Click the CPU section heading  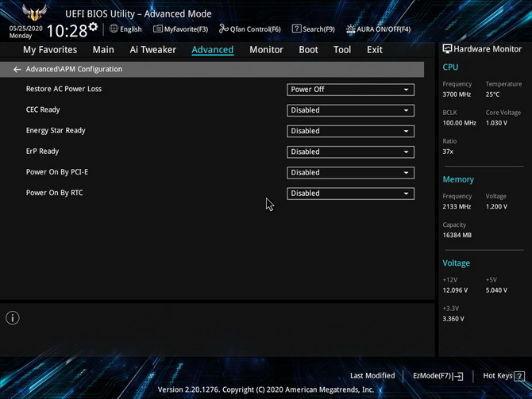coord(450,67)
